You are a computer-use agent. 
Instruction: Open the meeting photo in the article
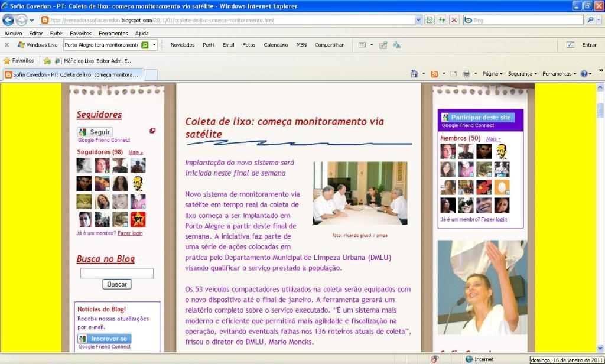pyautogui.click(x=360, y=193)
